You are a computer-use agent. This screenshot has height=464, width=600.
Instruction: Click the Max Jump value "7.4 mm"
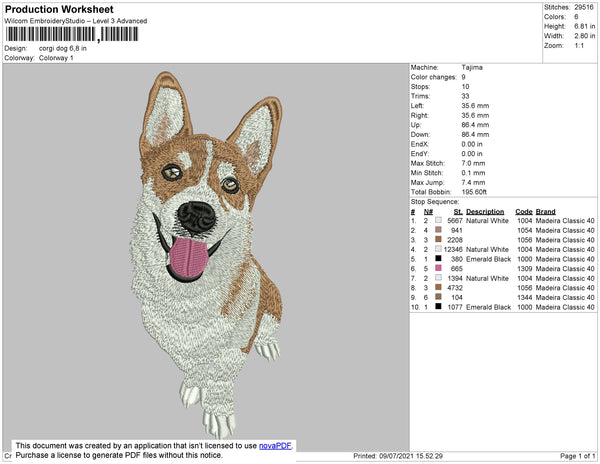(473, 182)
